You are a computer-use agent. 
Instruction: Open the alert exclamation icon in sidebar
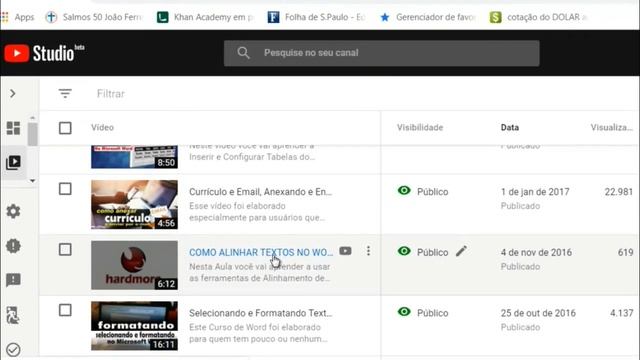click(13, 246)
